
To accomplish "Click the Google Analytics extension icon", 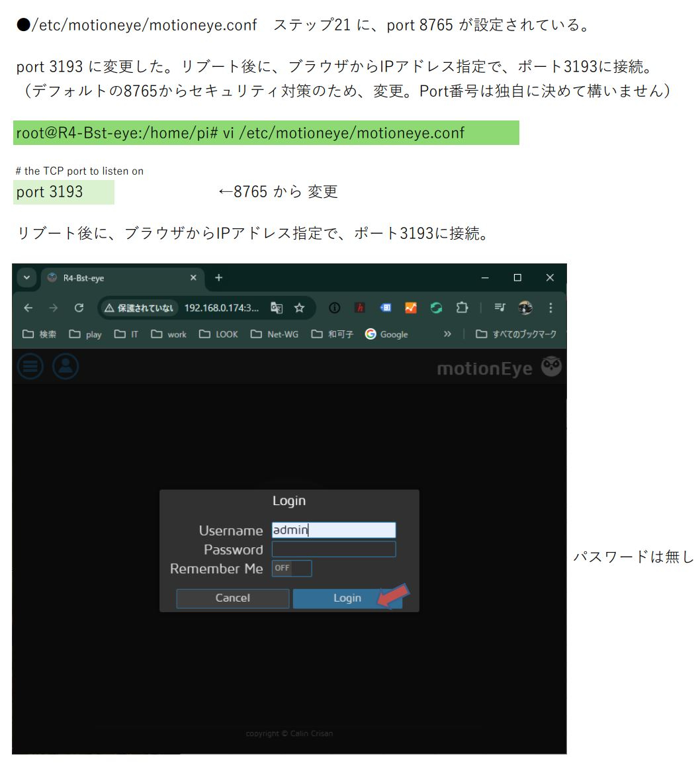I will coord(410,308).
